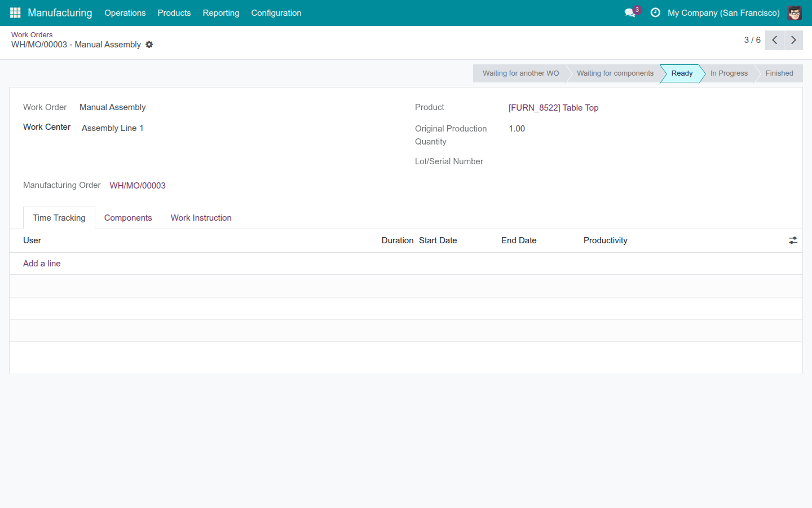Click the Work Orders breadcrumb
The width and height of the screenshot is (812, 508).
32,34
